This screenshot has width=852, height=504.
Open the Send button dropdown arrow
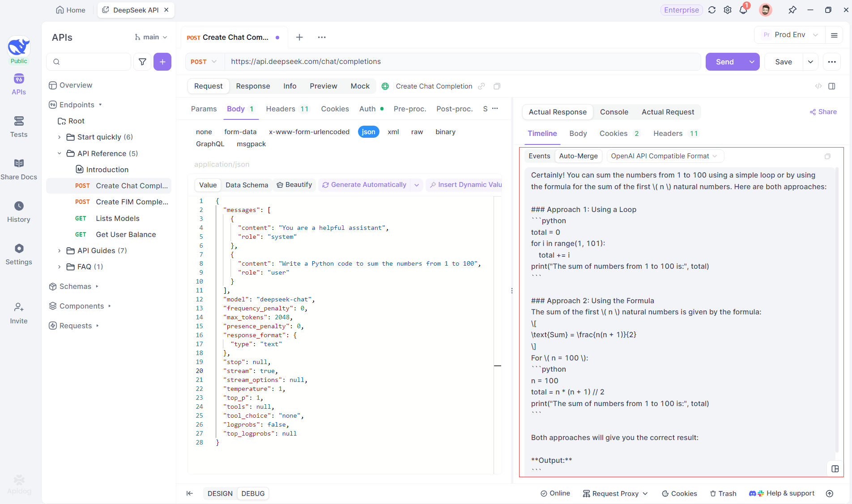tap(752, 62)
